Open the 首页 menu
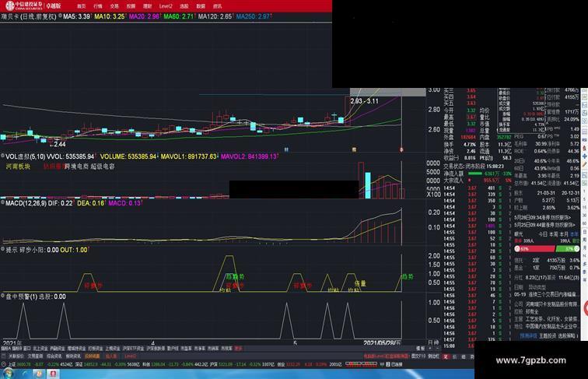This screenshot has width=588, height=379. click(81, 6)
